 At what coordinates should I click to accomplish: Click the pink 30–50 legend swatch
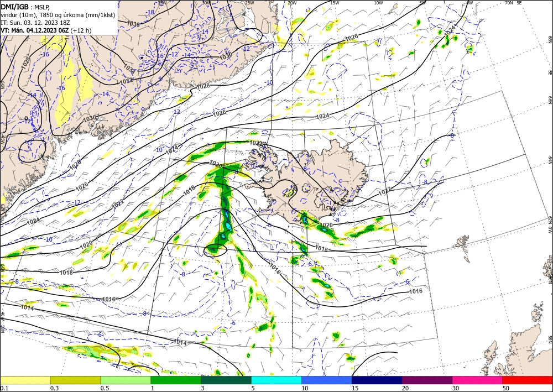click(x=478, y=380)
